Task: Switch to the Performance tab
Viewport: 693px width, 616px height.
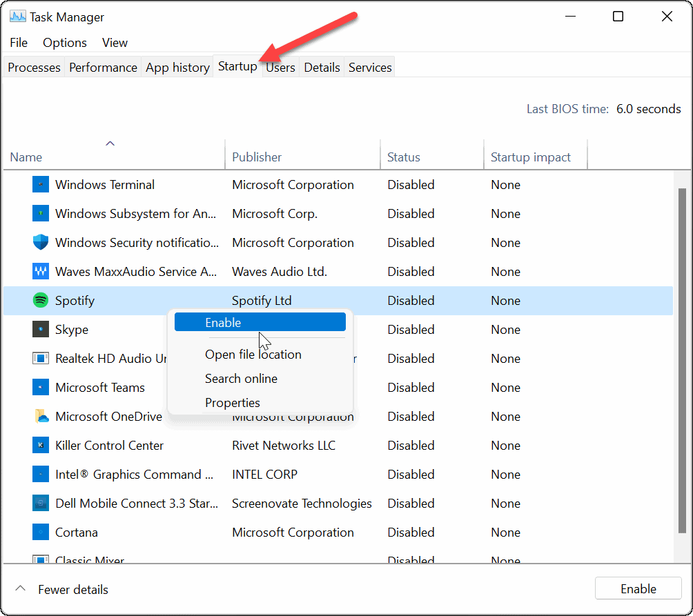Action: (102, 67)
